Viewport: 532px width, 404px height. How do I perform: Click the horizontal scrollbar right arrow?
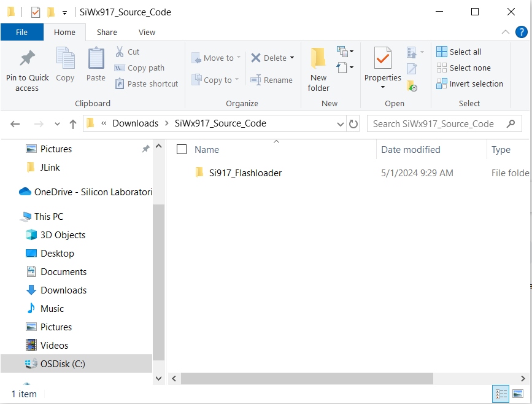[x=523, y=378]
